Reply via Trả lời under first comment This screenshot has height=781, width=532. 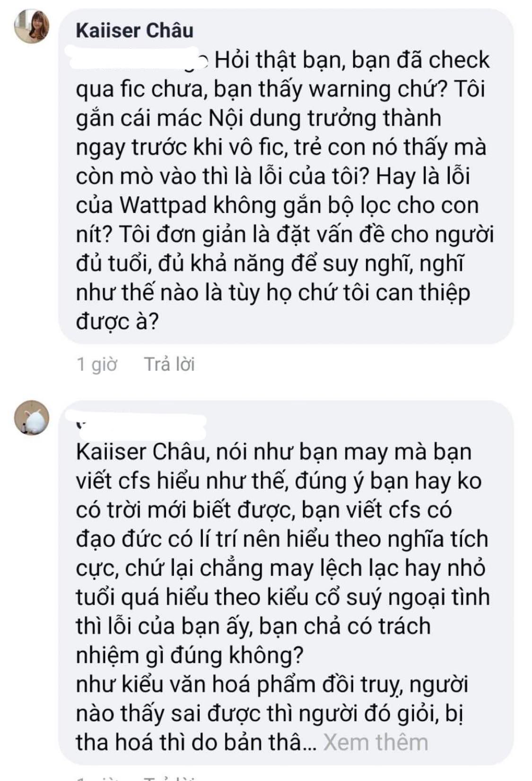click(169, 364)
